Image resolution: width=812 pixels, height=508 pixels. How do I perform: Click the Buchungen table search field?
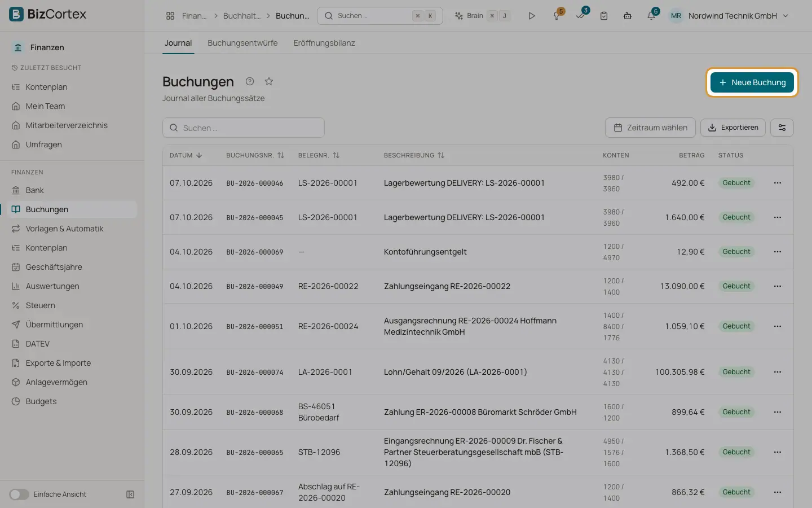[x=244, y=128]
